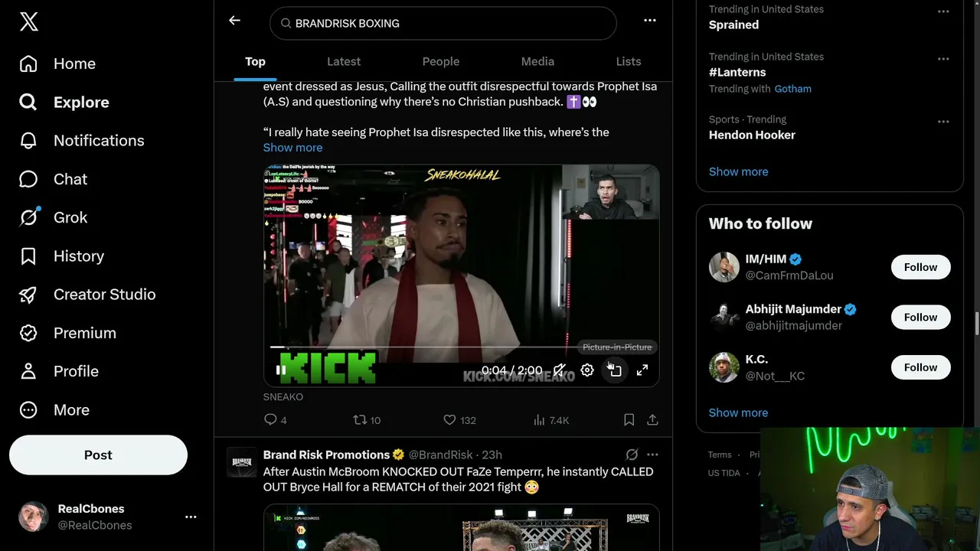The image size is (980, 551).
Task: Open K.C. profile picture
Action: pos(724,367)
